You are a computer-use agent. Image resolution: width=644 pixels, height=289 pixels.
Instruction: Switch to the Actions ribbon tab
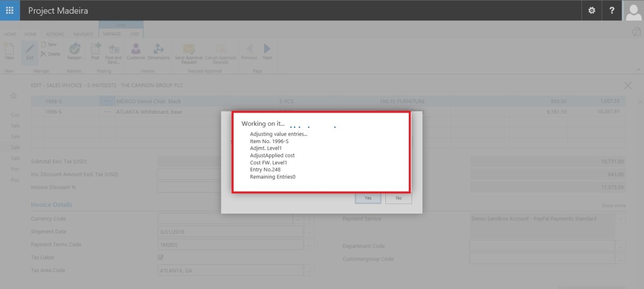pos(54,34)
